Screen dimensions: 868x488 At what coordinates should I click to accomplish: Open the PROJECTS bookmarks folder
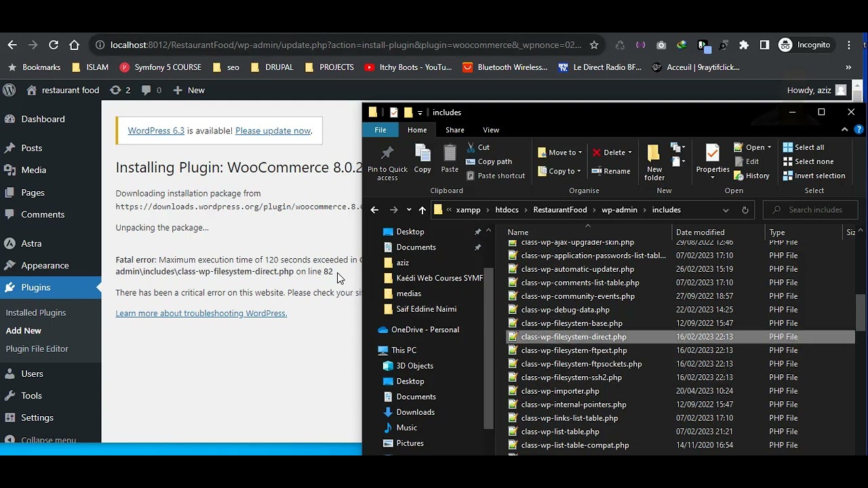330,67
